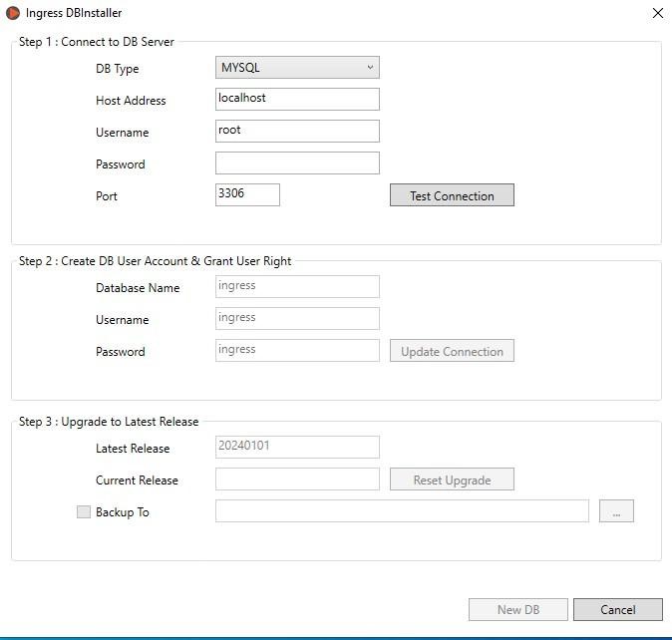Click the Update Connection button

point(452,351)
